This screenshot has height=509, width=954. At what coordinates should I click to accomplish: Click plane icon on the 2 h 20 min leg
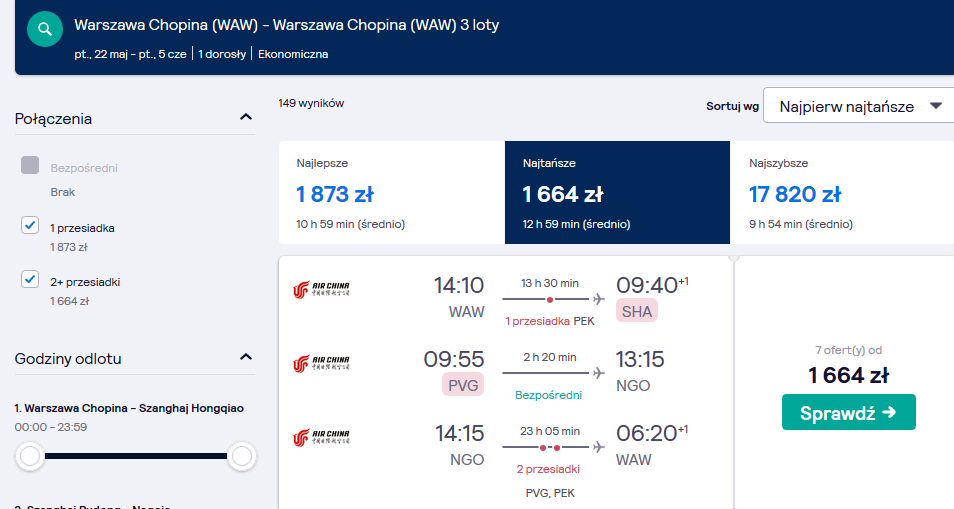pyautogui.click(x=599, y=373)
